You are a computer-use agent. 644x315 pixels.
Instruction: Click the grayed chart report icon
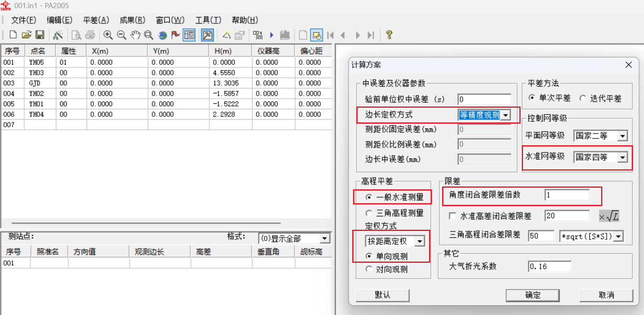point(285,35)
